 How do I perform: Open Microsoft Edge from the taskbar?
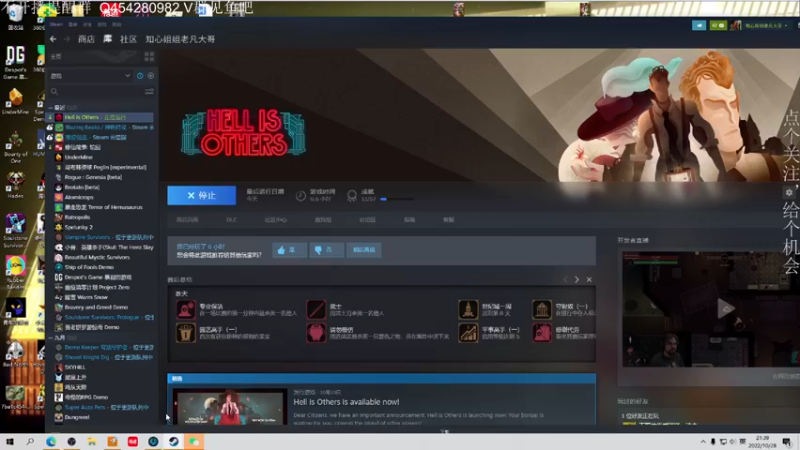(x=51, y=441)
